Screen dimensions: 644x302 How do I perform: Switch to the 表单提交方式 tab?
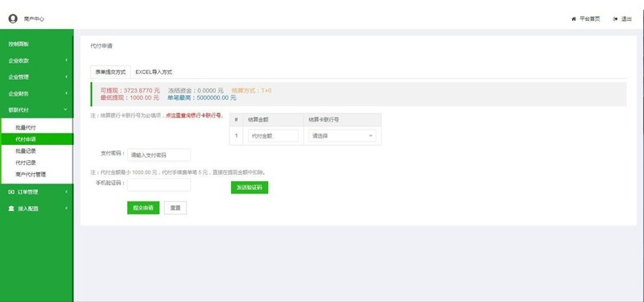point(110,72)
